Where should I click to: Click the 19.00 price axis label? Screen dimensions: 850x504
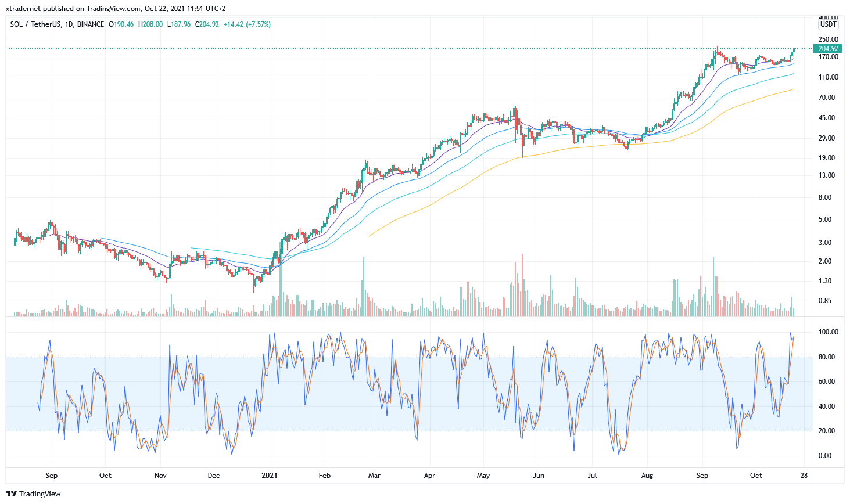(x=826, y=158)
